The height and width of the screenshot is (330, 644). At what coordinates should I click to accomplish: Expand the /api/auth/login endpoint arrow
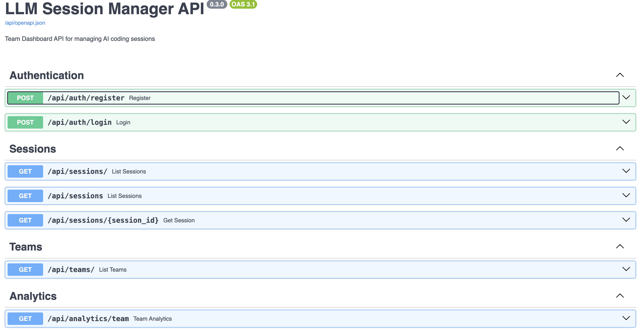(626, 122)
